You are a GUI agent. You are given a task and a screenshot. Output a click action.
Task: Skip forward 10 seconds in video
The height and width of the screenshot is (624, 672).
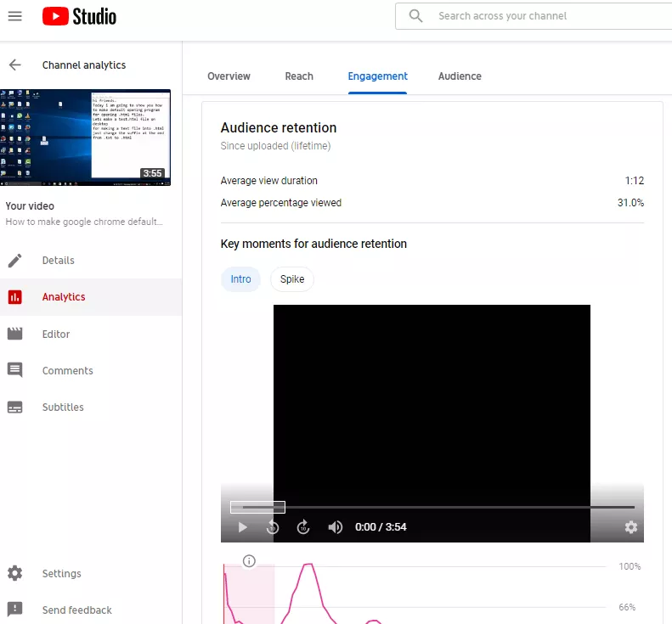click(x=303, y=526)
